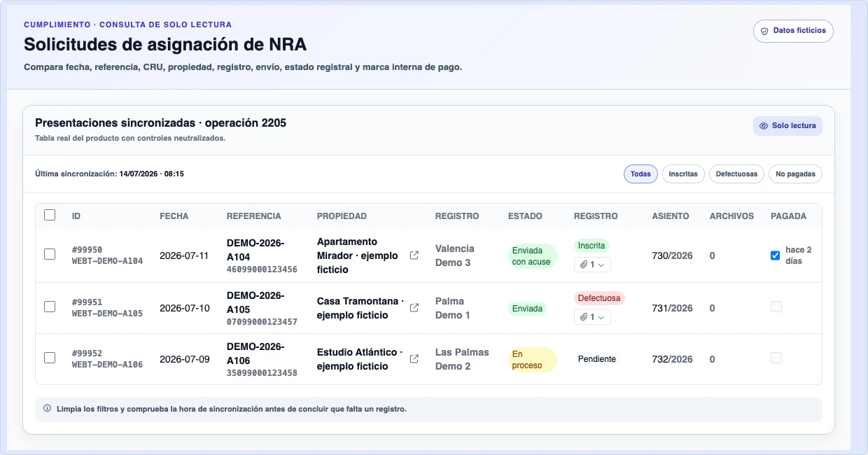Click the info icon in the footer note
The width and height of the screenshot is (868, 455).
(x=47, y=408)
